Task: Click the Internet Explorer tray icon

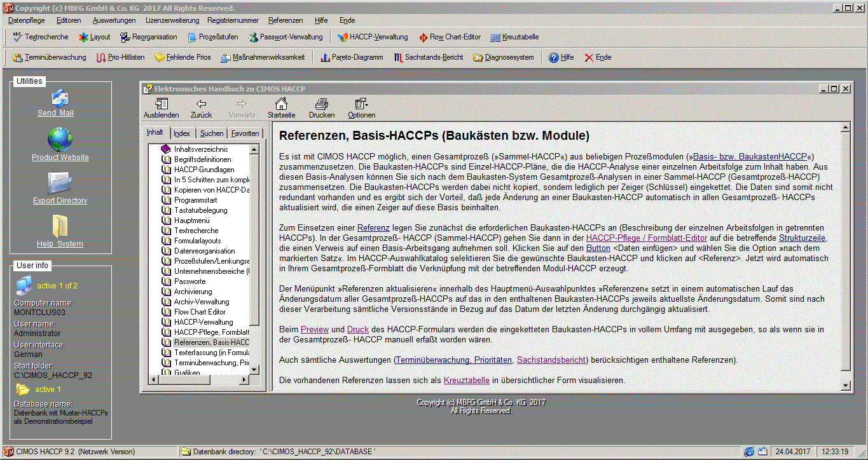Action: tap(750, 452)
